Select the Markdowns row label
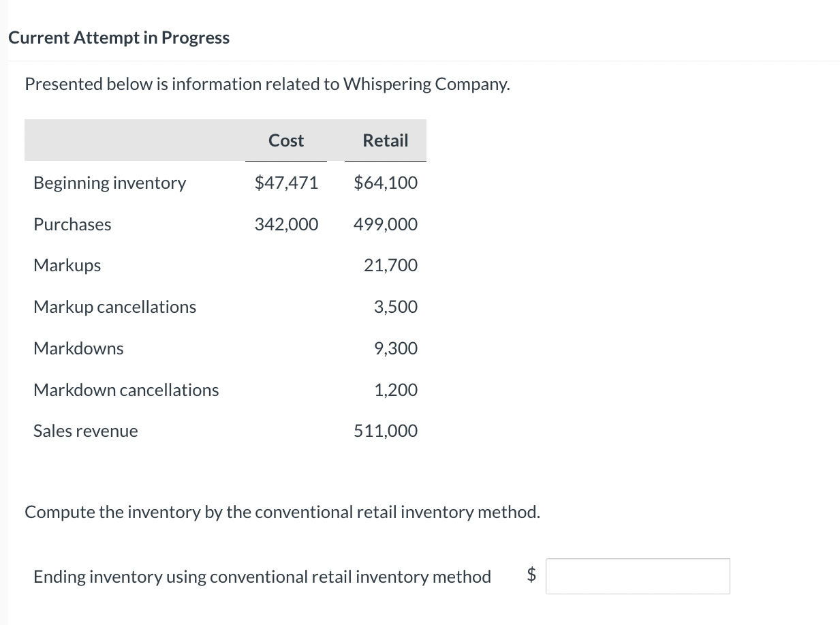The image size is (840, 625). 78,348
